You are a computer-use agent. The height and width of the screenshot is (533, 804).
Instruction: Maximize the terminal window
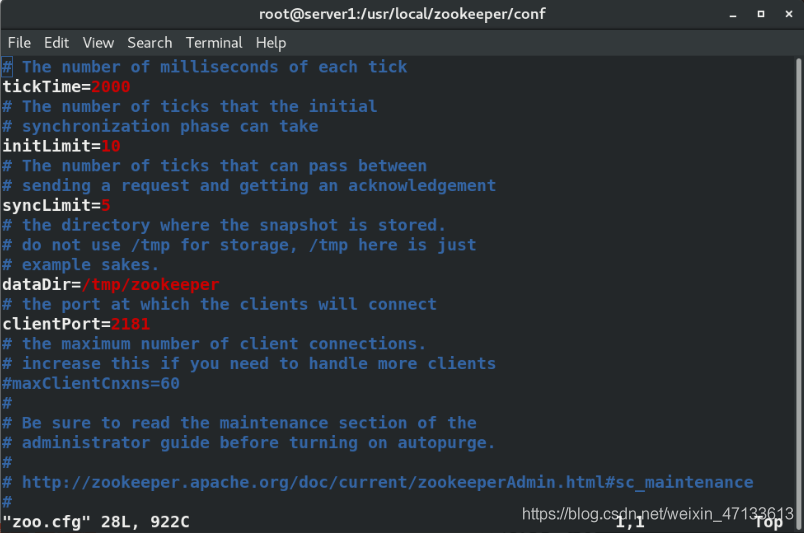(x=761, y=14)
